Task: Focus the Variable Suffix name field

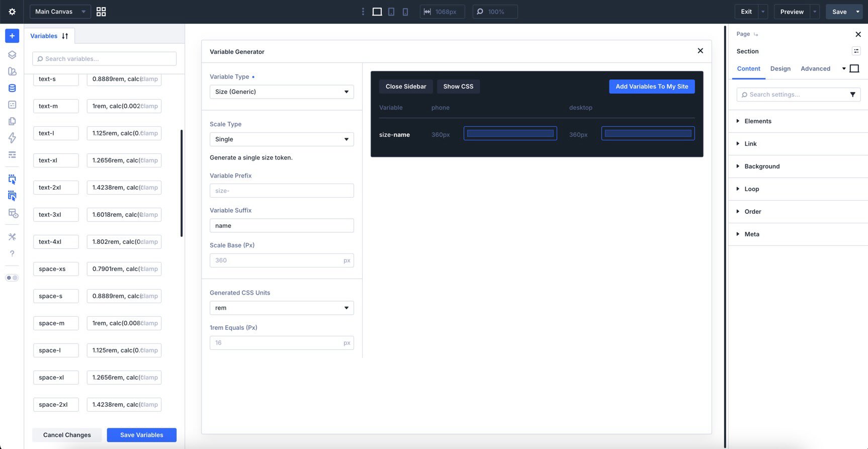Action: coord(282,226)
